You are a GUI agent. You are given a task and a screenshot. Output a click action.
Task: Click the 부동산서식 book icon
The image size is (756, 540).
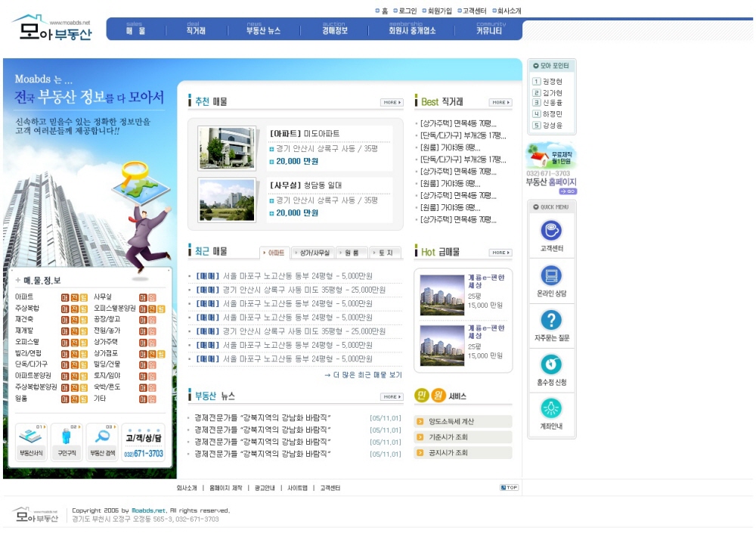31,442
